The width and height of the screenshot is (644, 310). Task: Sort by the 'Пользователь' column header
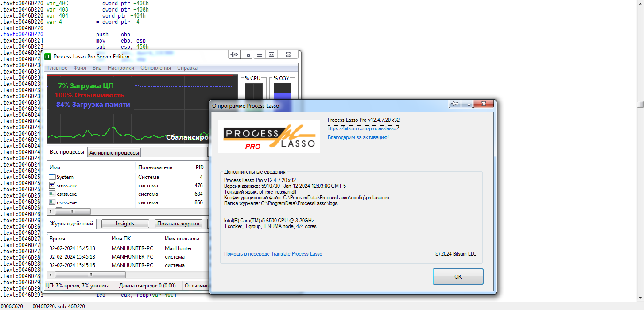(155, 167)
